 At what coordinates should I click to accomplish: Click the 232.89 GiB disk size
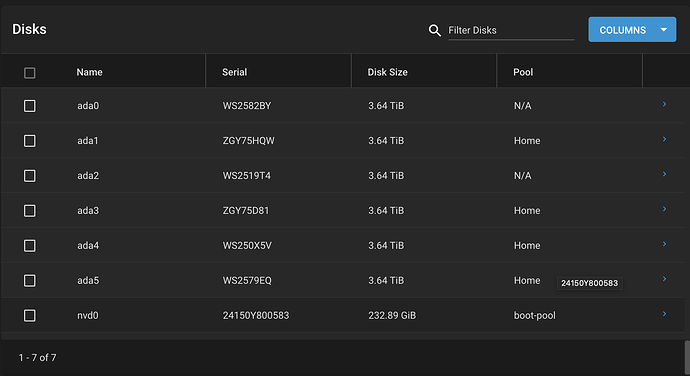coord(392,315)
